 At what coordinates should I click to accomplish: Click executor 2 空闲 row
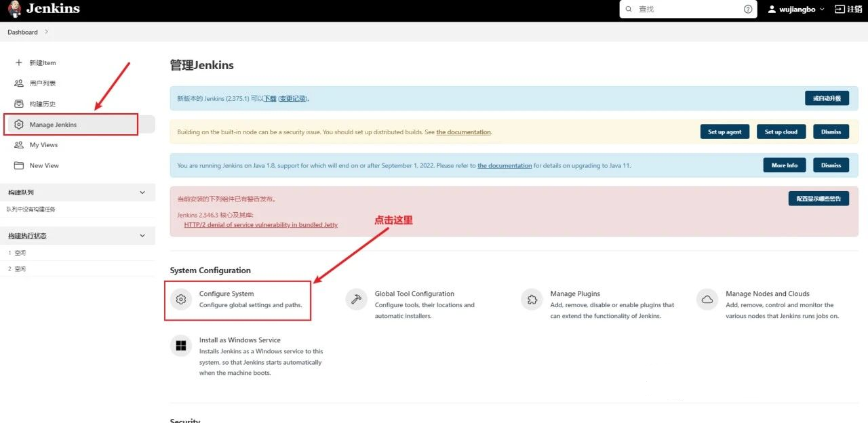coord(77,269)
